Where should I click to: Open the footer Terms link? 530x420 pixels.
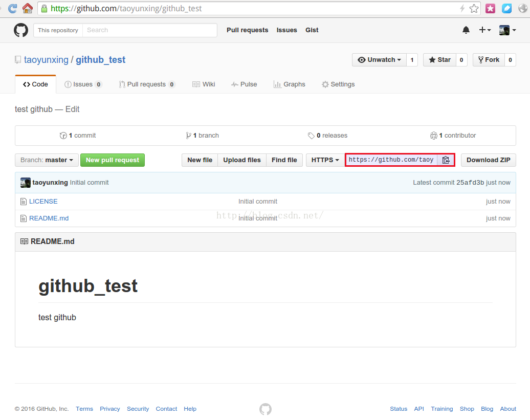click(84, 409)
